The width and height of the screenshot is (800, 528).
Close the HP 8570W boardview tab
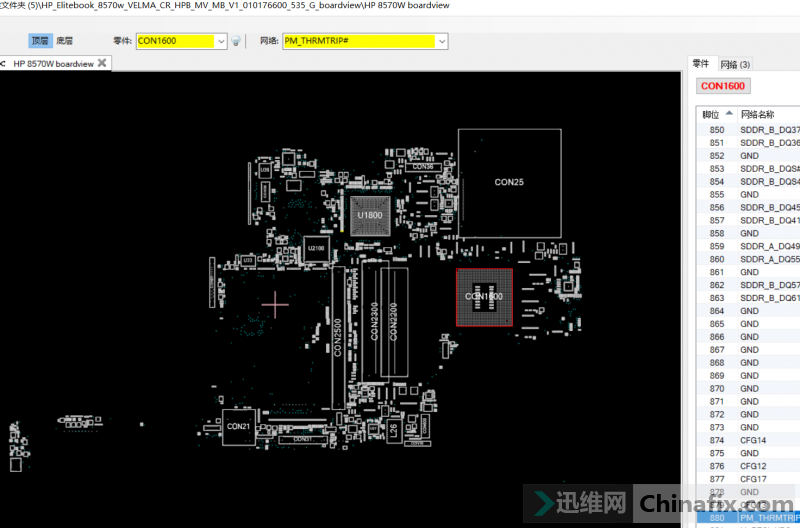pos(104,63)
